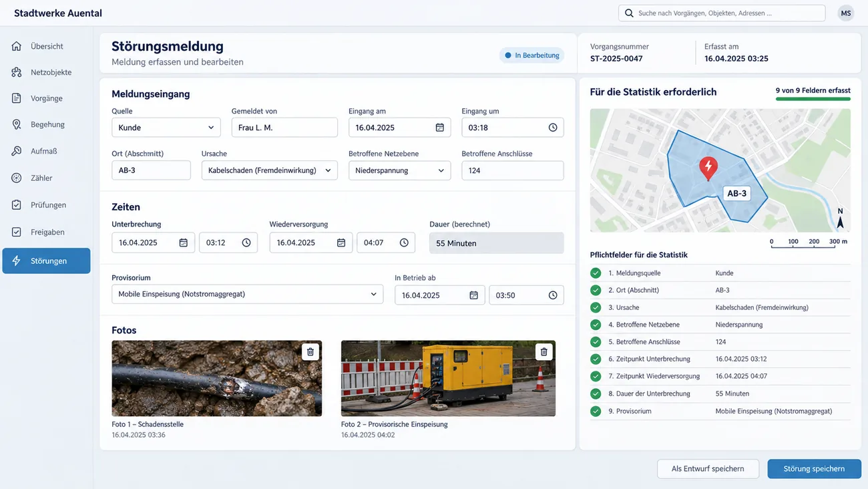Click the Dauer (berechnet) field

pyautogui.click(x=497, y=243)
